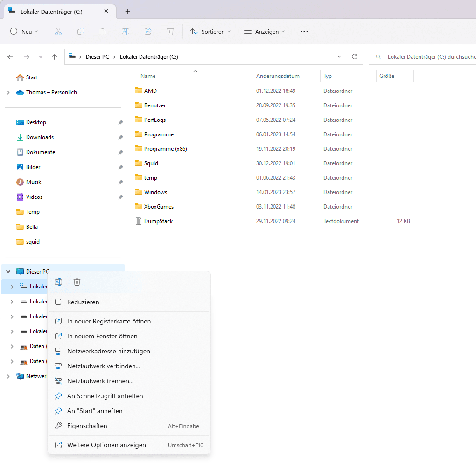The height and width of the screenshot is (464, 476).
Task: Click chevron after Dieser PC in breadcrumb
Action: point(114,57)
